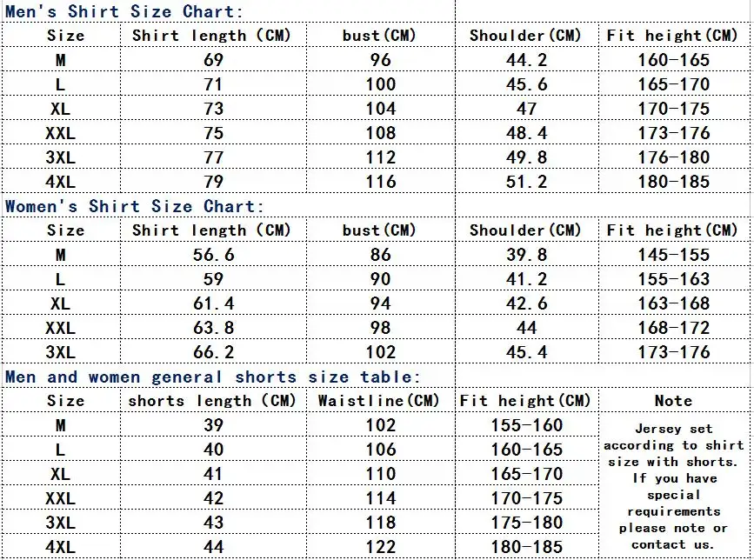This screenshot has width=754, height=560.
Task: Click the Men's Shirt Size Chart heading
Action: click(x=124, y=11)
